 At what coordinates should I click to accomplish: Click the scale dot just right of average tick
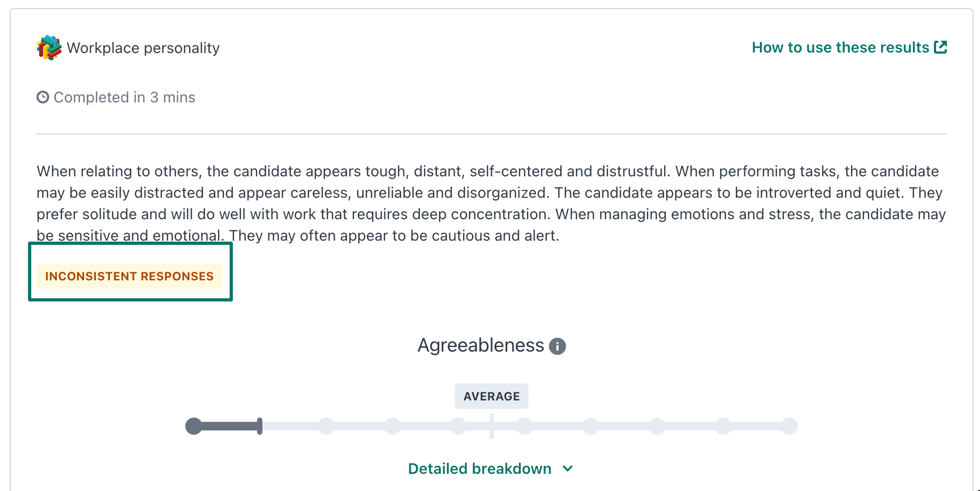tap(525, 426)
